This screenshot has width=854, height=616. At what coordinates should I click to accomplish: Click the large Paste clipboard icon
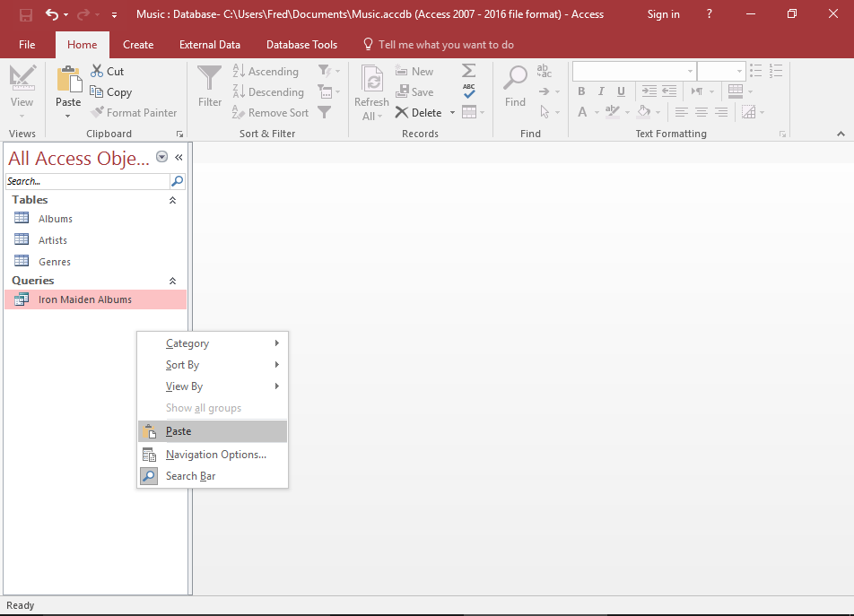(68, 80)
